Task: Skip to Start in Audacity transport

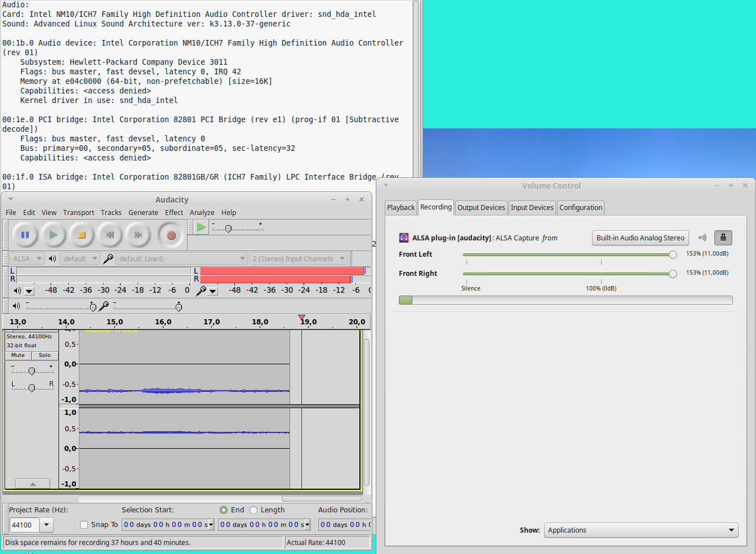Action: point(110,235)
